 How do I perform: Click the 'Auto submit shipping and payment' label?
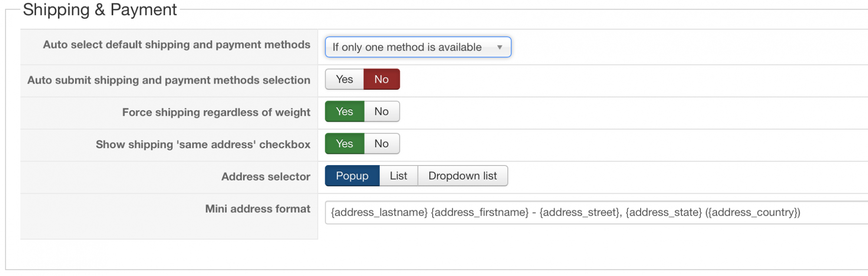tap(169, 80)
